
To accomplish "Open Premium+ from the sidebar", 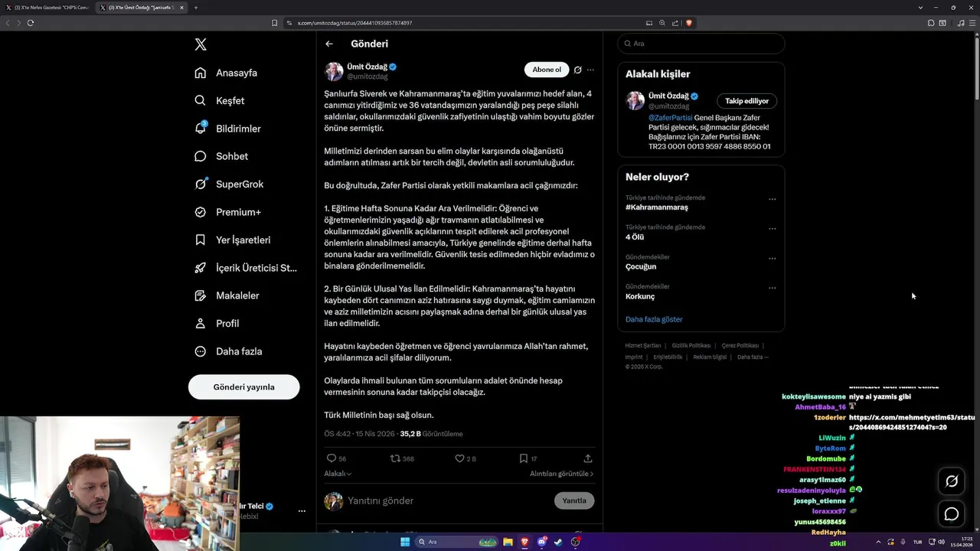I will (x=227, y=212).
